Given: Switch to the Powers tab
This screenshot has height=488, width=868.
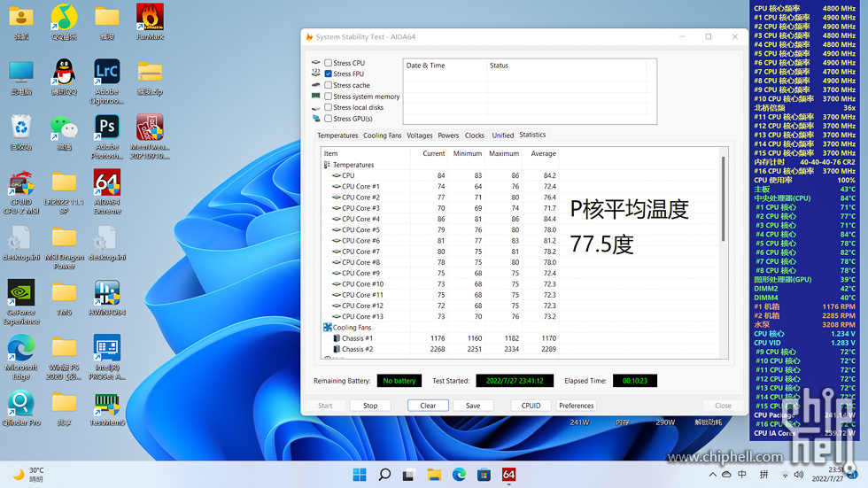Looking at the screenshot, I should pyautogui.click(x=448, y=136).
